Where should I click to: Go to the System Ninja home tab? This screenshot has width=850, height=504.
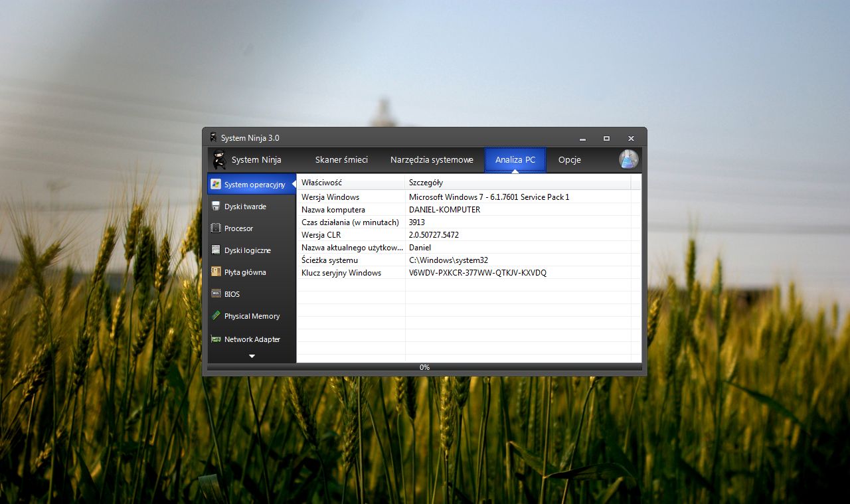[x=256, y=159]
